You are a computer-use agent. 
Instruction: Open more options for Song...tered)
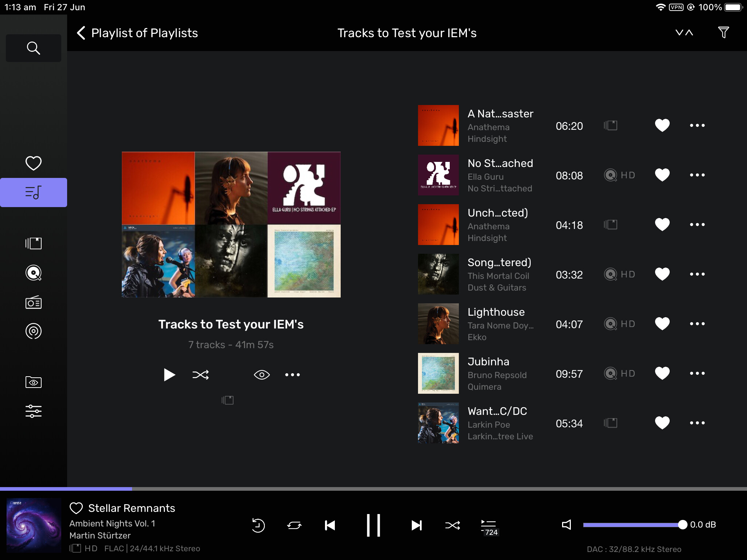(697, 274)
